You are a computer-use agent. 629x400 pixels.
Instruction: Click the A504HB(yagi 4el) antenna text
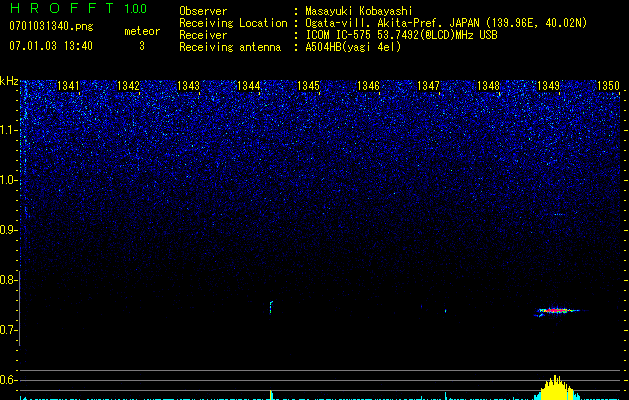353,47
